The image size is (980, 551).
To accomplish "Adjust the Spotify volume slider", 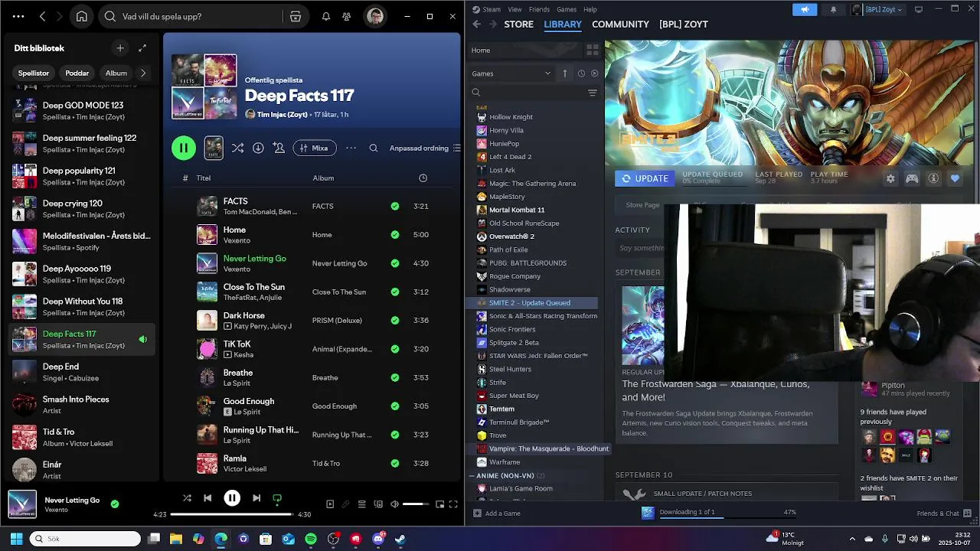I will [x=416, y=504].
